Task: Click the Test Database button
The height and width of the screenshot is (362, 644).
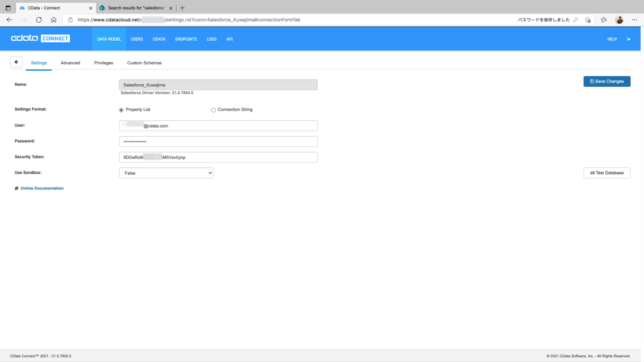Action: click(607, 173)
